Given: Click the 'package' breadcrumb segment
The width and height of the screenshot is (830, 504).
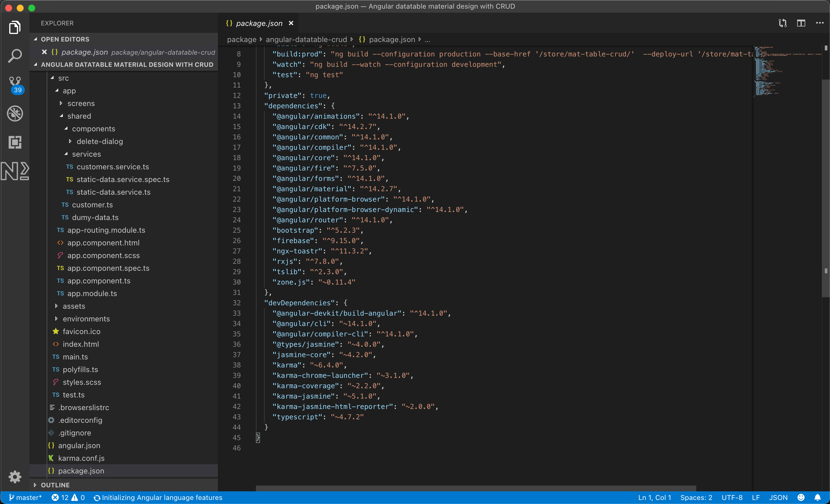Looking at the screenshot, I should pos(242,40).
